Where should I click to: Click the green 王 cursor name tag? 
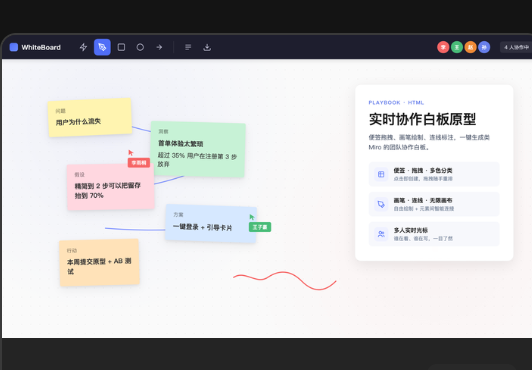pyautogui.click(x=260, y=227)
